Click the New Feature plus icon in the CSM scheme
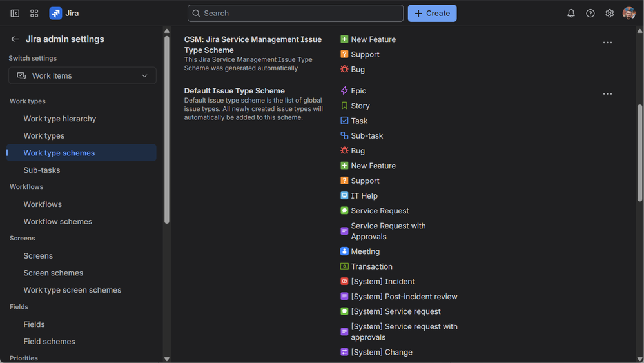This screenshot has width=644, height=363. [x=344, y=39]
